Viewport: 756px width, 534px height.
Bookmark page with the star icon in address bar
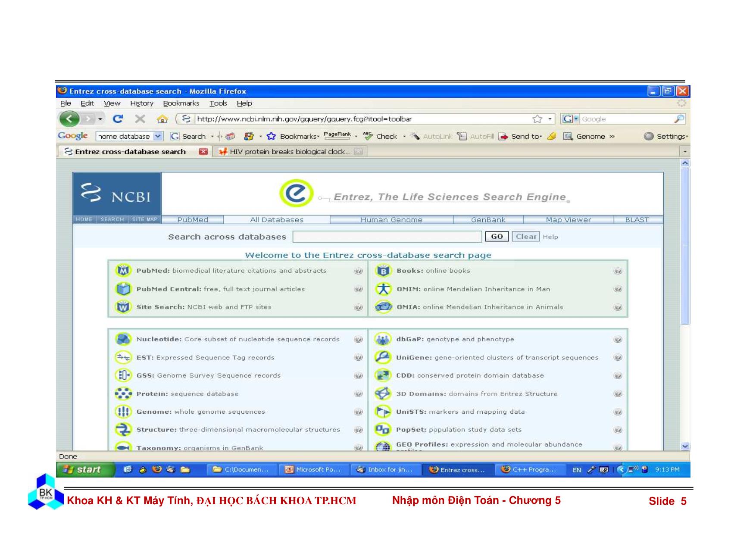pos(537,119)
